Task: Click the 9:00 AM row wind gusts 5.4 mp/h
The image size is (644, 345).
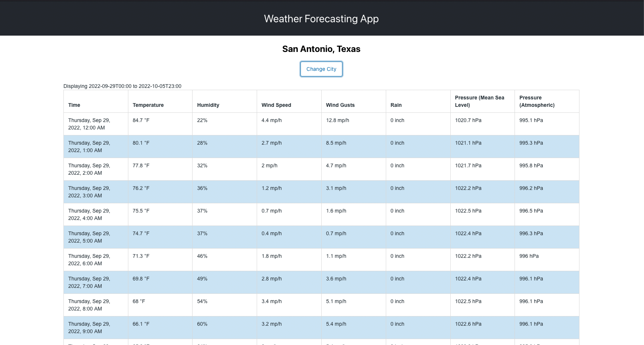Action: point(336,324)
